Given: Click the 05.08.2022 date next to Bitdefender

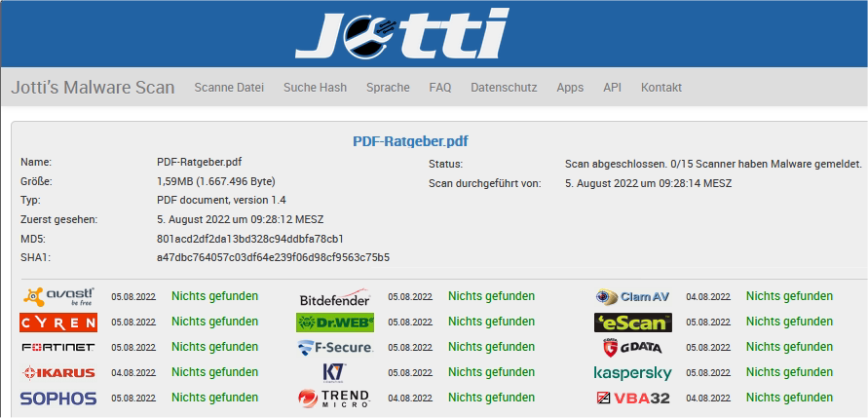Looking at the screenshot, I should point(410,297).
